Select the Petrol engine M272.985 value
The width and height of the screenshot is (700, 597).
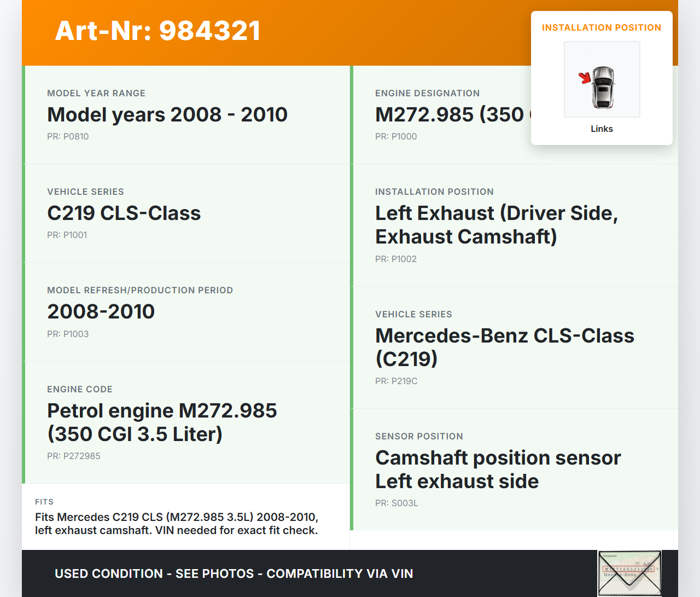[x=162, y=422]
